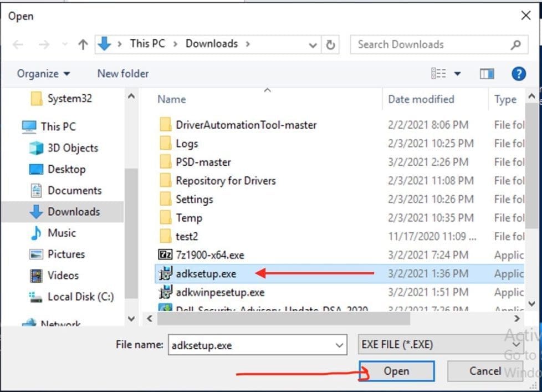Select Local Disk (C:) in navigation tree
The height and width of the screenshot is (392, 542).
click(x=80, y=297)
